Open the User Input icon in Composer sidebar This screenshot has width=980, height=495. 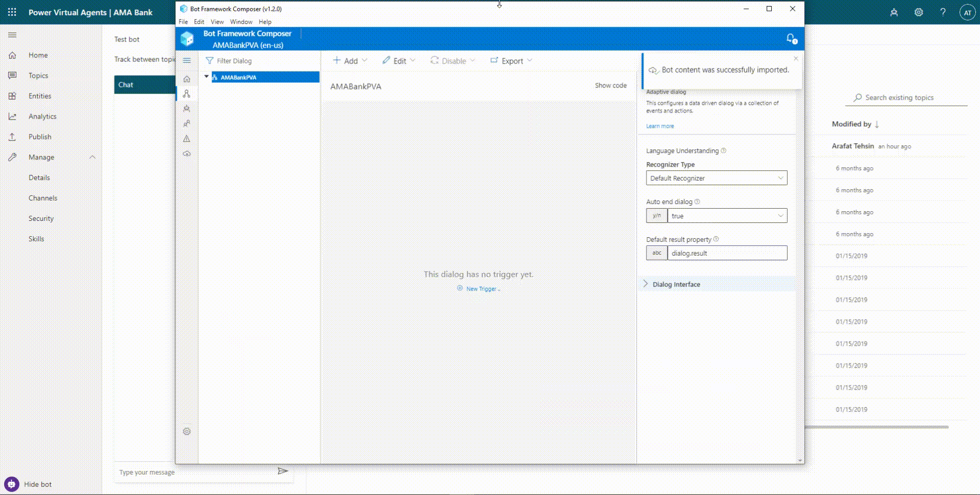point(187,123)
